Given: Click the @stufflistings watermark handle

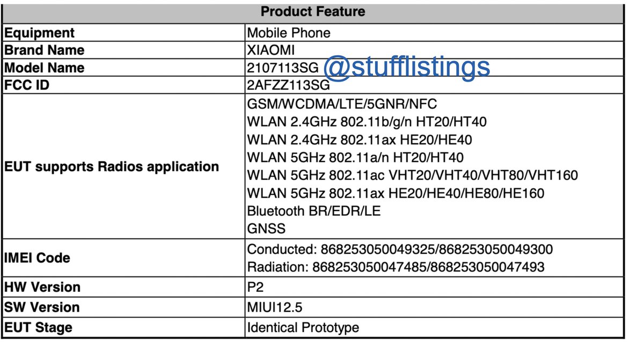Looking at the screenshot, I should pyautogui.click(x=408, y=67).
